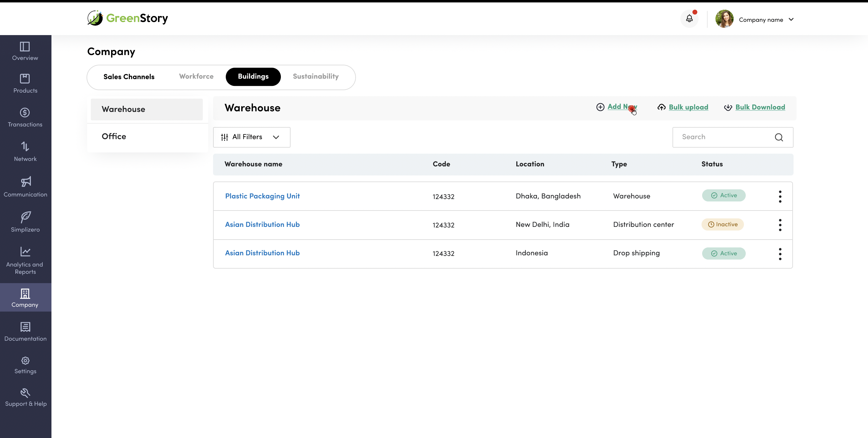Open the Settings gear in the sidebar
This screenshot has height=438, width=868.
pyautogui.click(x=25, y=365)
